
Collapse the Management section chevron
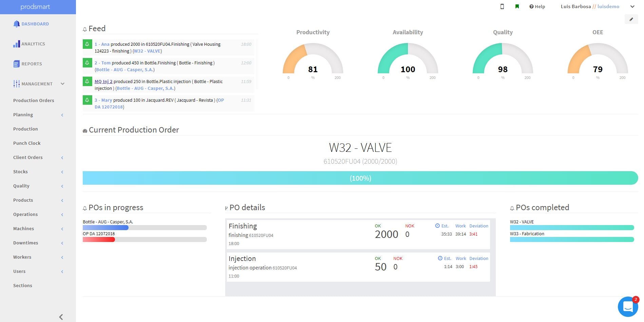point(62,84)
